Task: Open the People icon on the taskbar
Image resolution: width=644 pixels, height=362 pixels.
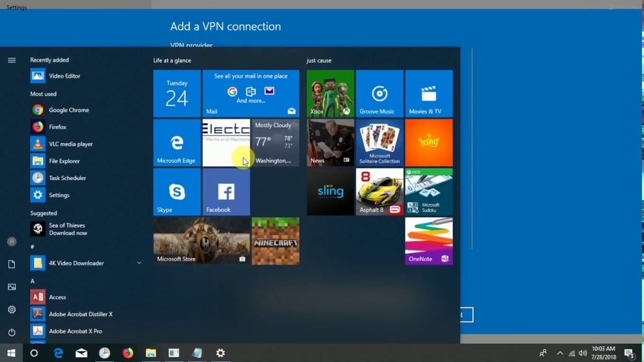Action: click(x=543, y=353)
